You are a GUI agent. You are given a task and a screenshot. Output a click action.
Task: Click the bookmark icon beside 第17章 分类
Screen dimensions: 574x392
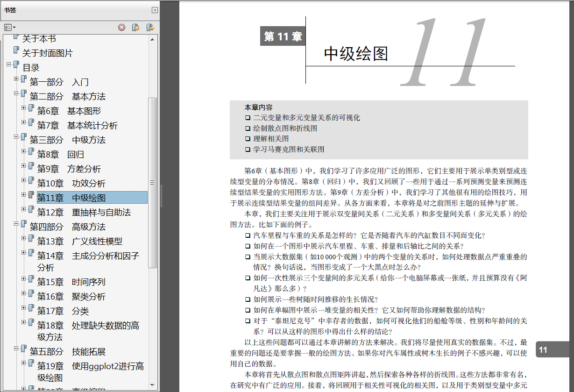31,308
